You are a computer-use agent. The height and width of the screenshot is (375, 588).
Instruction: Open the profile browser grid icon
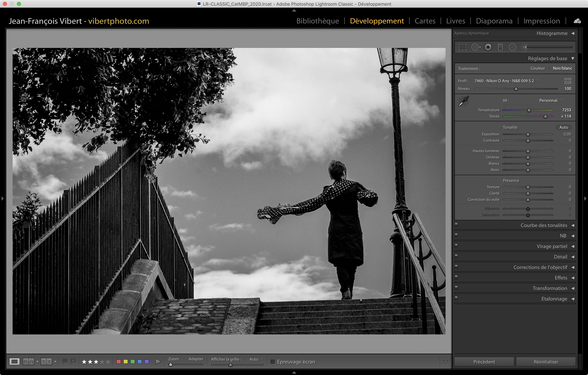(x=568, y=81)
